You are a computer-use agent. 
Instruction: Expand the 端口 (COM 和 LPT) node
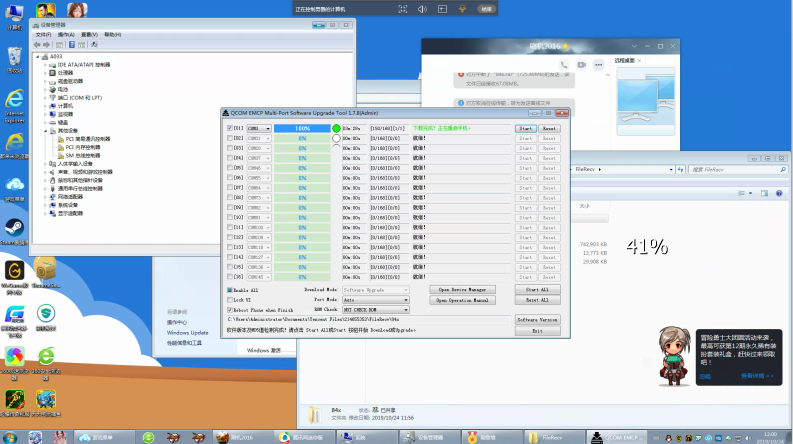pos(45,98)
